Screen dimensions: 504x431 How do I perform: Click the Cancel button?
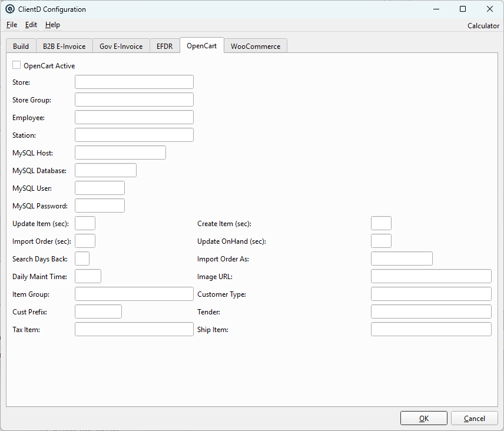point(475,418)
